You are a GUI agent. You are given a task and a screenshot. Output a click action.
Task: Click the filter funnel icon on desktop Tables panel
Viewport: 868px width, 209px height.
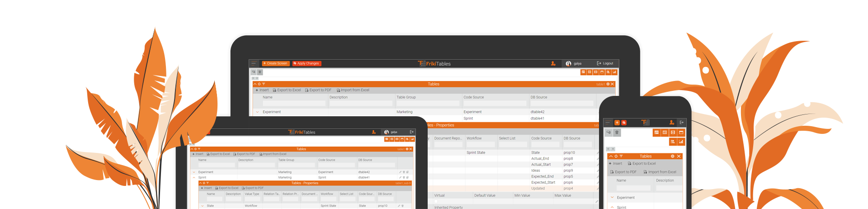click(264, 84)
